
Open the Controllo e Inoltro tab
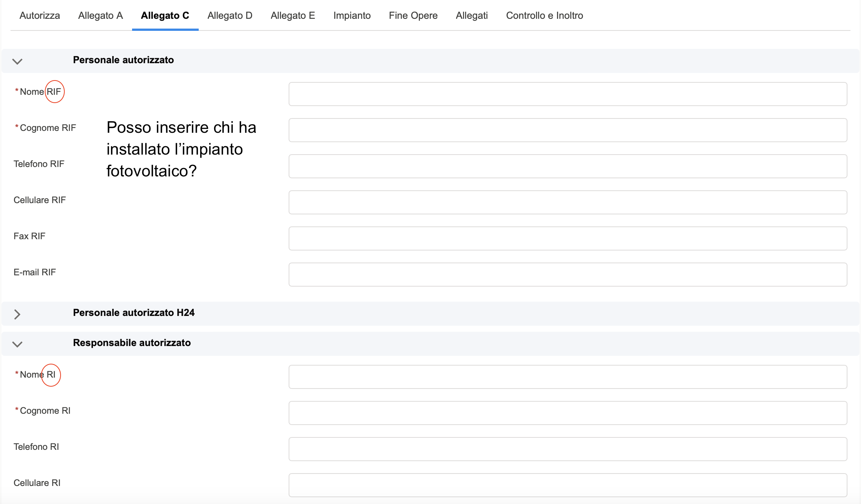544,15
